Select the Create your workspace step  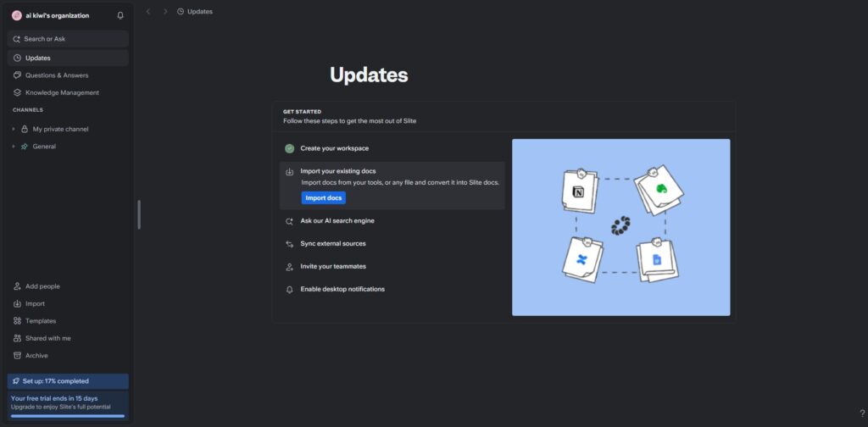tap(334, 148)
